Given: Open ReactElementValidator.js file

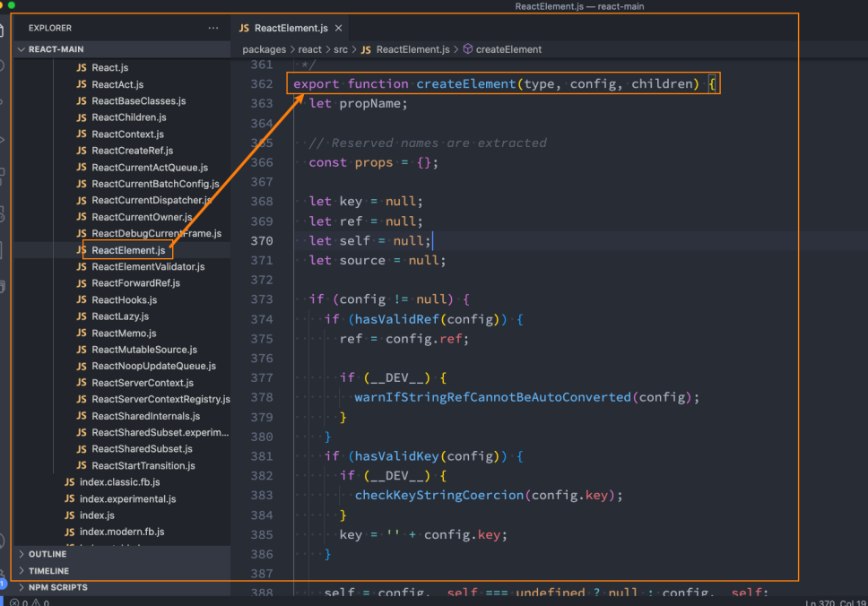Looking at the screenshot, I should [148, 267].
